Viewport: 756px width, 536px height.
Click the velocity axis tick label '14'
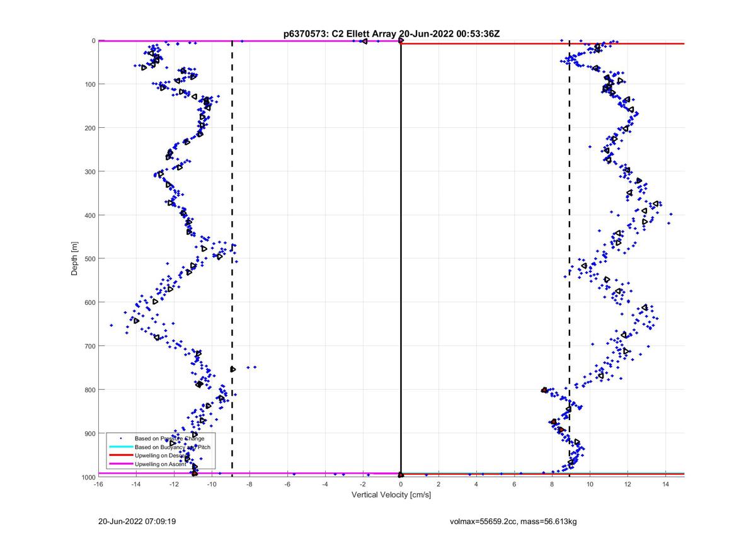tap(665, 484)
